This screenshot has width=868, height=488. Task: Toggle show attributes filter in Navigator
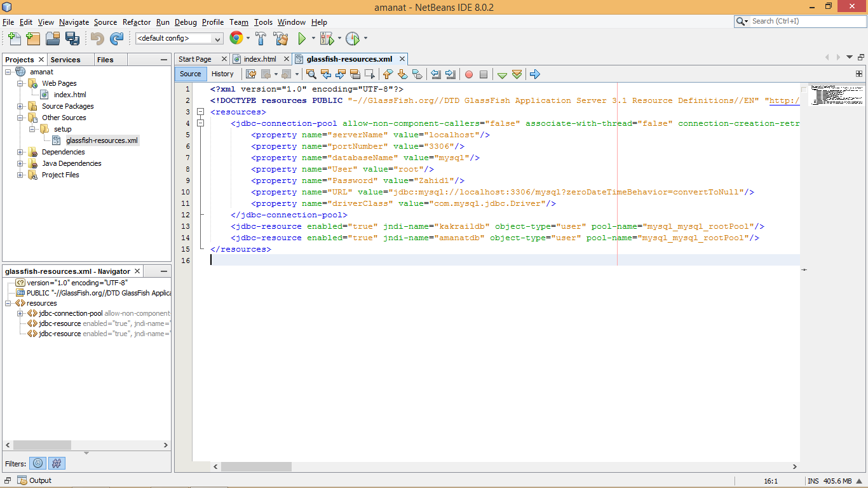coord(39,463)
